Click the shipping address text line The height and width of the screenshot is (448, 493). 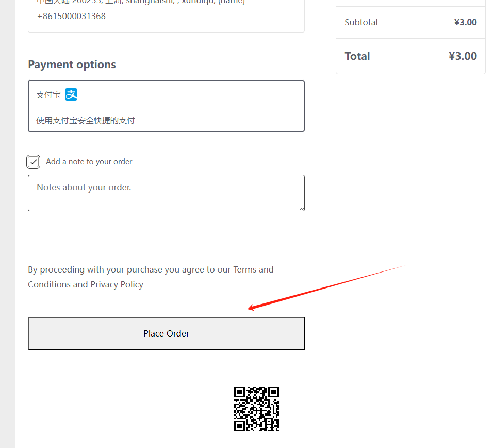(141, 2)
